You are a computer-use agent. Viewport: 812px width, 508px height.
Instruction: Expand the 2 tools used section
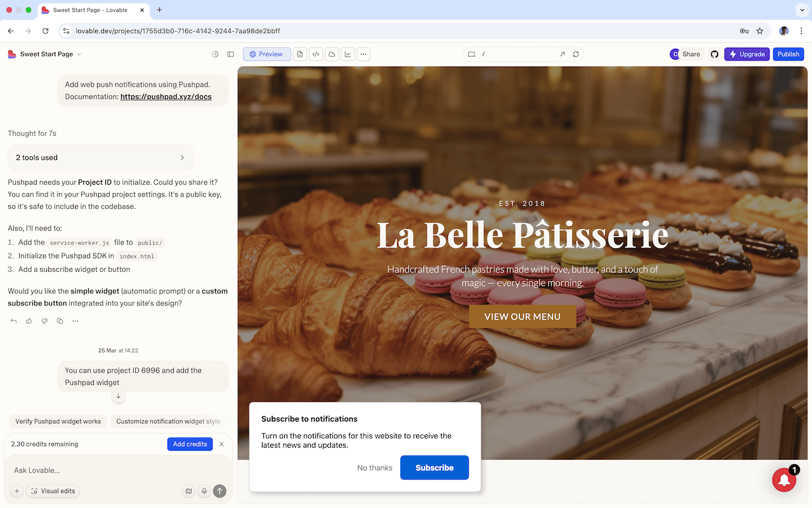(x=100, y=157)
